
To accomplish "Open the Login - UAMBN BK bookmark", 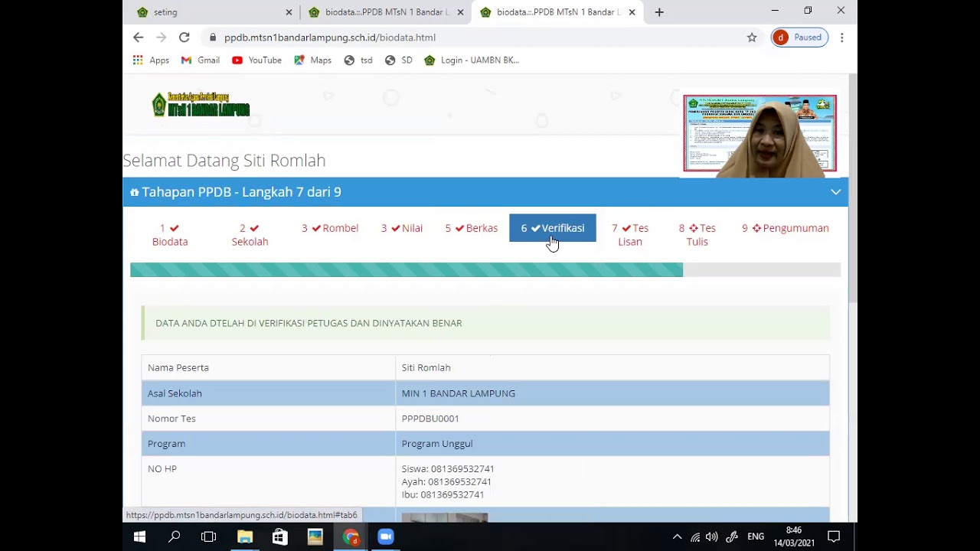I will pos(472,60).
